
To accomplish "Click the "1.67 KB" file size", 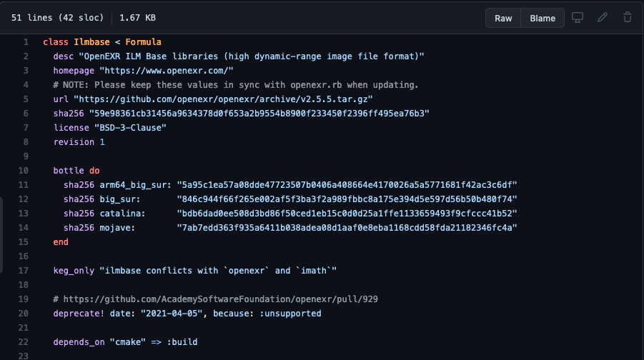I will pos(137,18).
